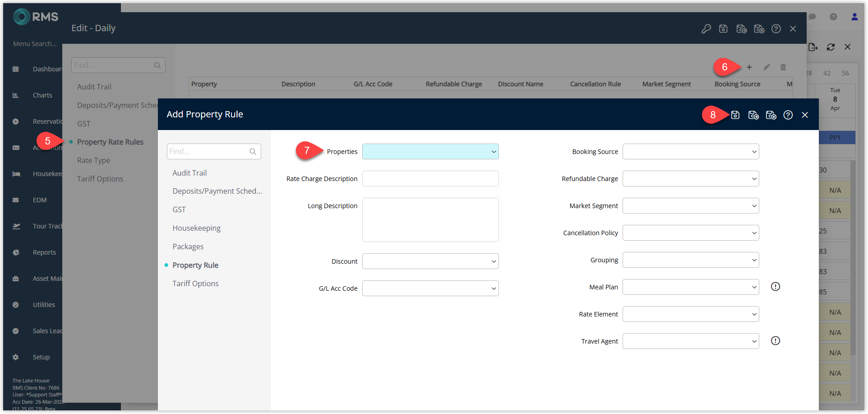Open the Discount dropdown
Viewport: 868px width, 414px height.
point(430,261)
